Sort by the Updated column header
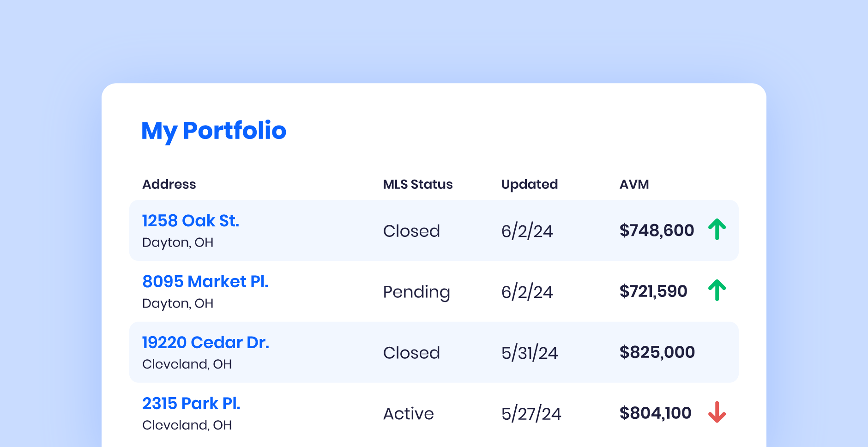The image size is (868, 447). [529, 184]
